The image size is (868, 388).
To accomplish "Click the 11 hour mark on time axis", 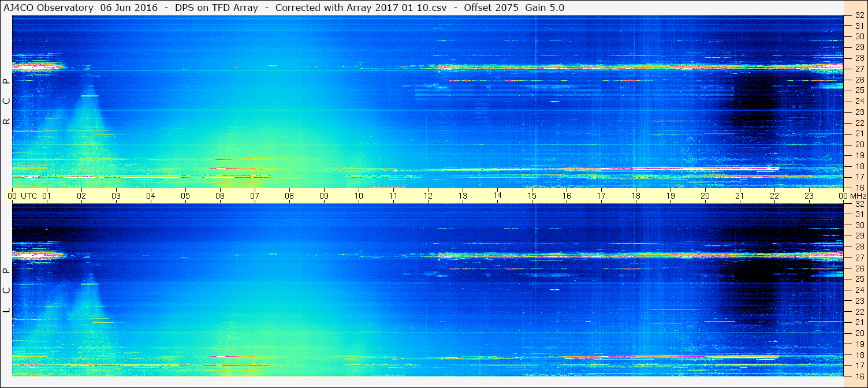I will point(393,196).
